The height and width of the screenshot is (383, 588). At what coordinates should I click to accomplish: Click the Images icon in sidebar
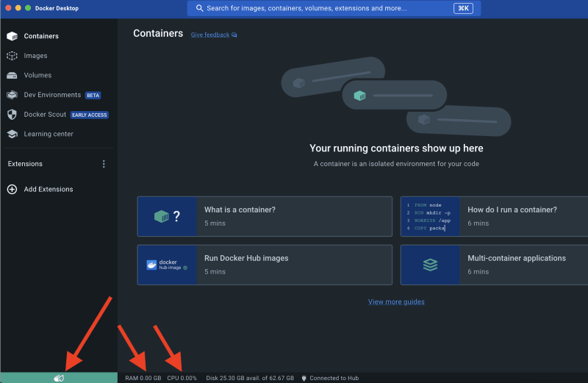tap(12, 56)
